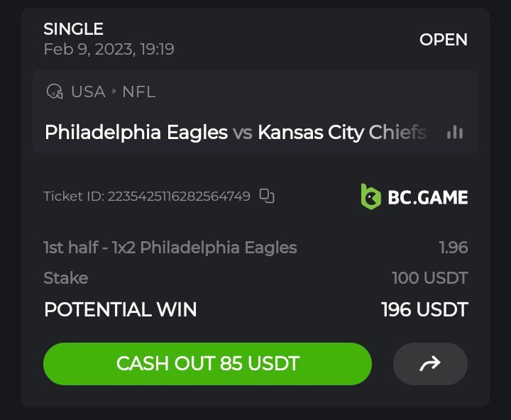
Task: Click the arrow between USA and NFL
Action: tap(114, 92)
